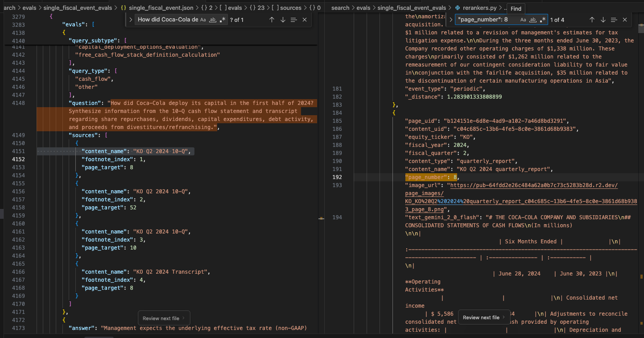Screen dimensions: 644x338
Task: Click "text_gemini_2_0_flash" key on line 194
Action: click(441, 217)
